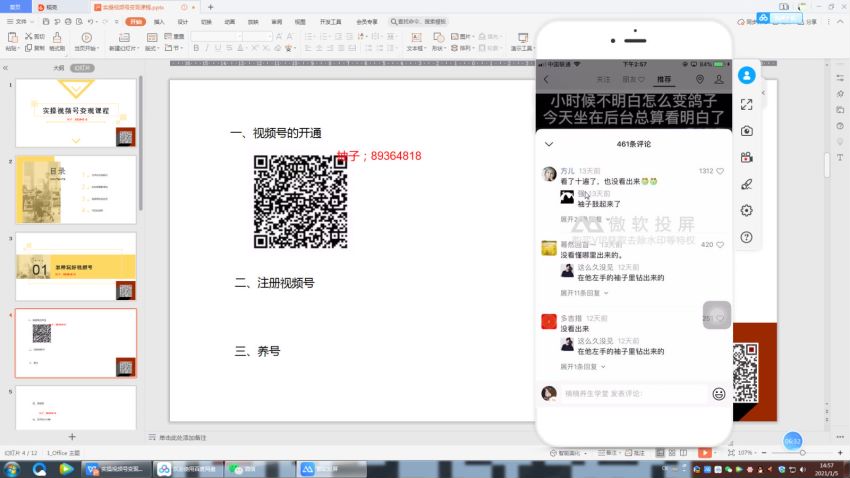Open the 插入 ribbon tab
850x478 pixels.
coord(159,22)
